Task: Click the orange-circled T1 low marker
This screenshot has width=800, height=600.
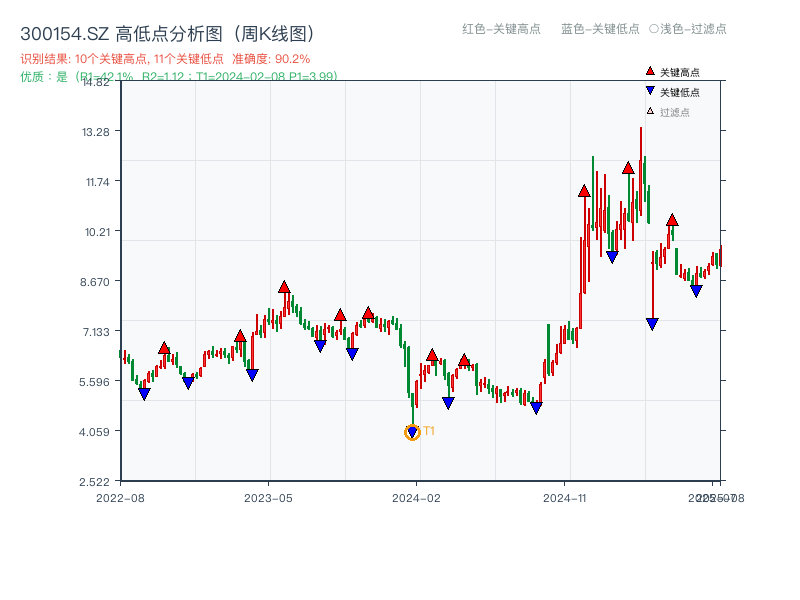Action: click(x=412, y=433)
